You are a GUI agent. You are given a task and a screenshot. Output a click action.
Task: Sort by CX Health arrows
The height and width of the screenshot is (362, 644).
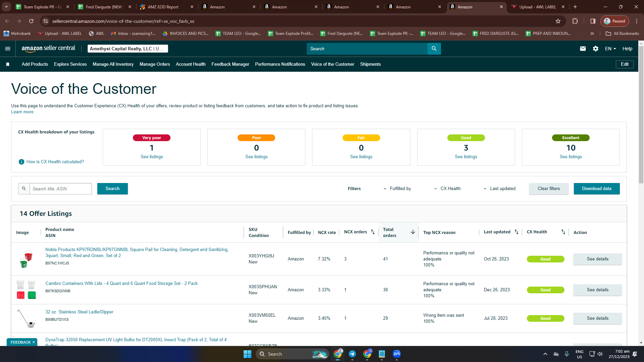click(563, 232)
